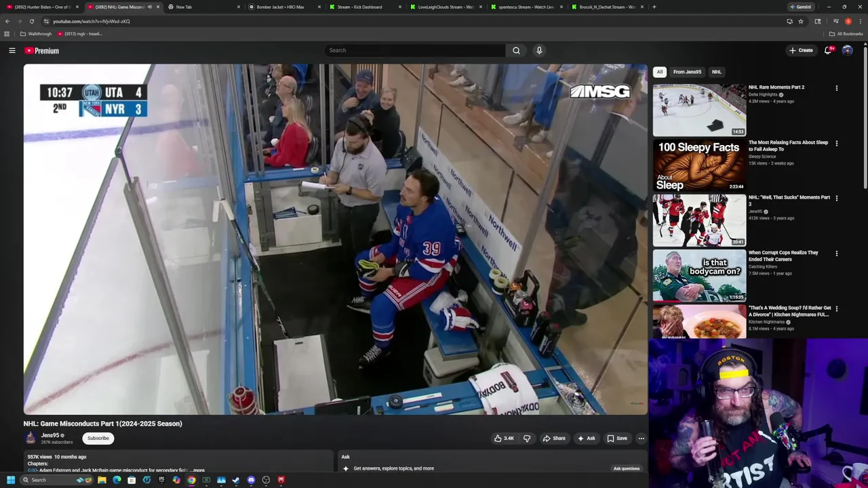Click the YouTube search input field

pos(414,50)
